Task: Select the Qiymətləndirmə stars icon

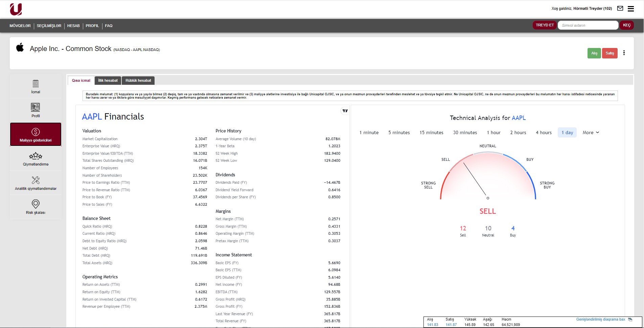Action: [x=36, y=156]
